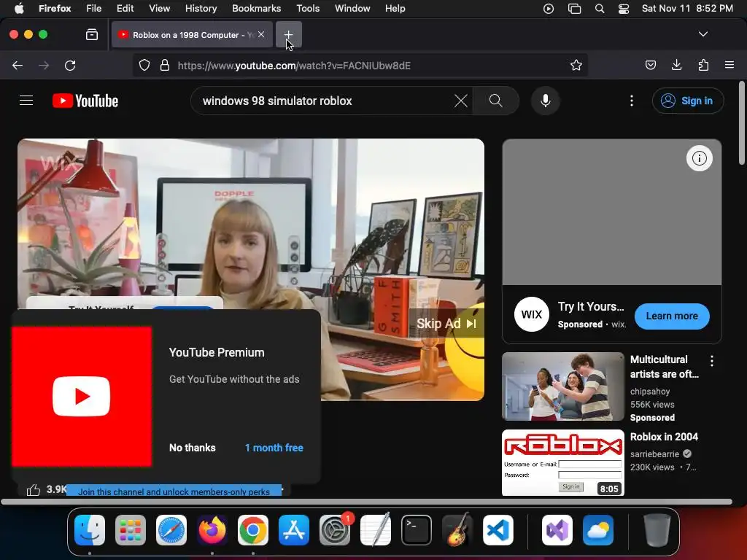Open Firefox extensions puzzle icon
Image resolution: width=747 pixels, height=560 pixels.
tap(703, 65)
